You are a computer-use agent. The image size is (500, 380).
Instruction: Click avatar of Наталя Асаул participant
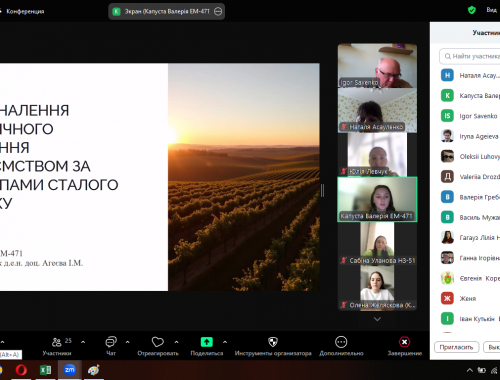[x=447, y=75]
